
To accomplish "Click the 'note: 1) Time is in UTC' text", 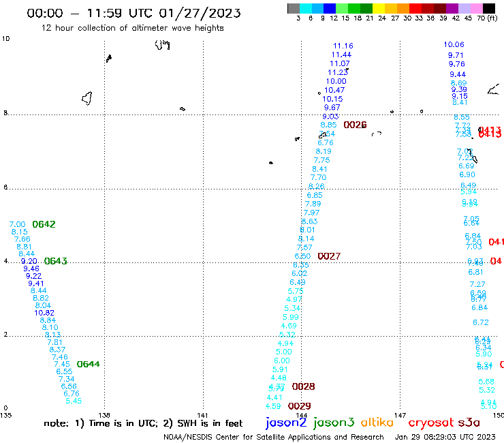I will [x=101, y=423].
